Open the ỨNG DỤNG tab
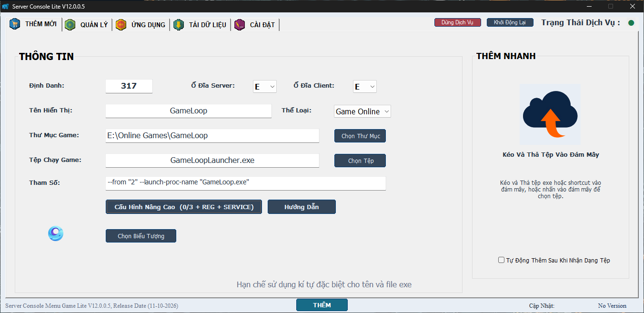Screen dimensions: 644x313 pyautogui.click(x=141, y=25)
